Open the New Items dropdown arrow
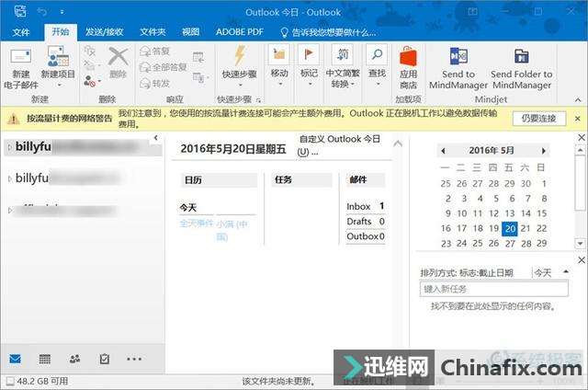This screenshot has width=588, height=390. pyautogui.click(x=59, y=86)
